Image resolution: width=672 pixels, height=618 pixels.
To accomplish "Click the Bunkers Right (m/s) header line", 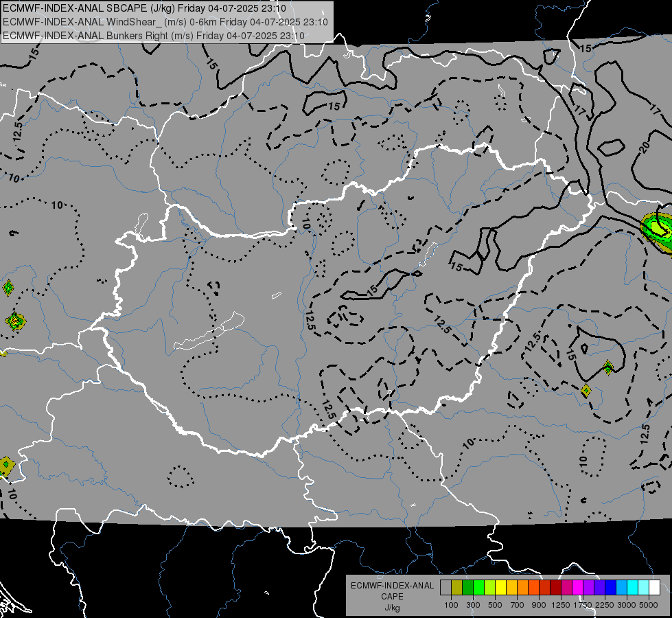I will point(154,36).
